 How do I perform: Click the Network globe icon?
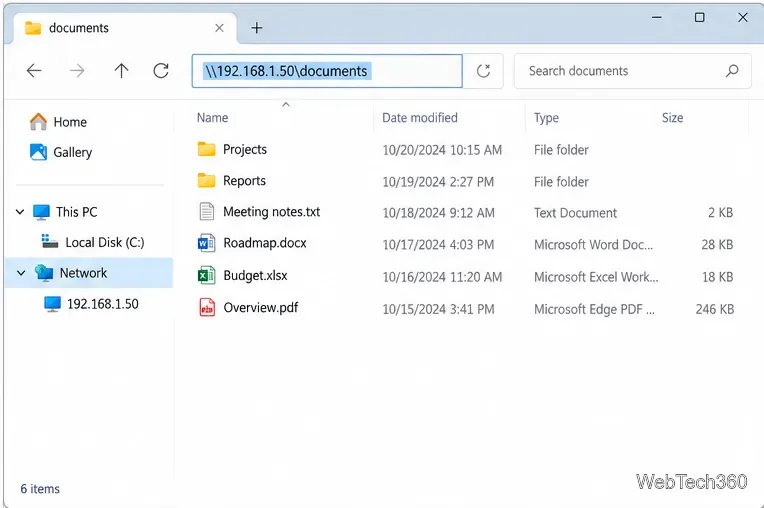tap(44, 273)
